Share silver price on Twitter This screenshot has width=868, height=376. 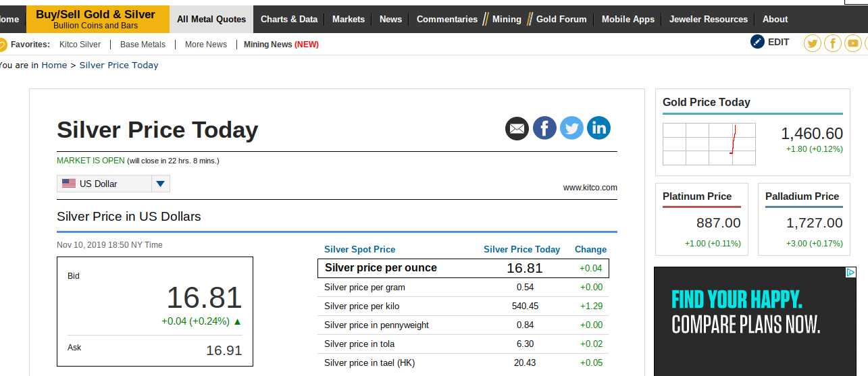(571, 128)
